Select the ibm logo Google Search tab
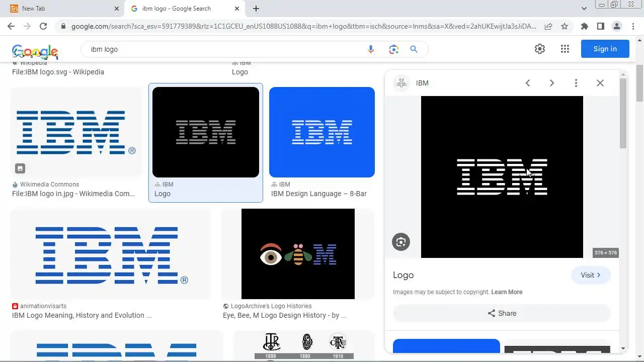644x362 pixels. (x=184, y=9)
